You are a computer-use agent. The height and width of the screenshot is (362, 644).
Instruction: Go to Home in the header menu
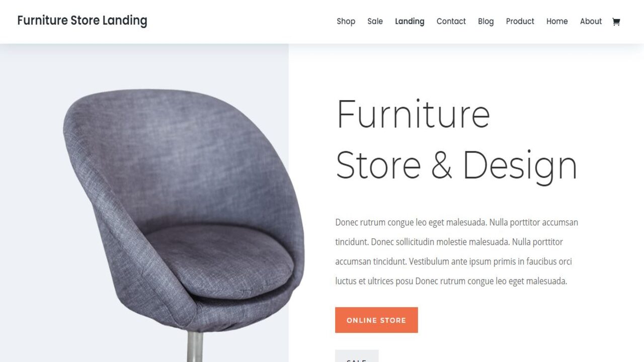point(557,21)
